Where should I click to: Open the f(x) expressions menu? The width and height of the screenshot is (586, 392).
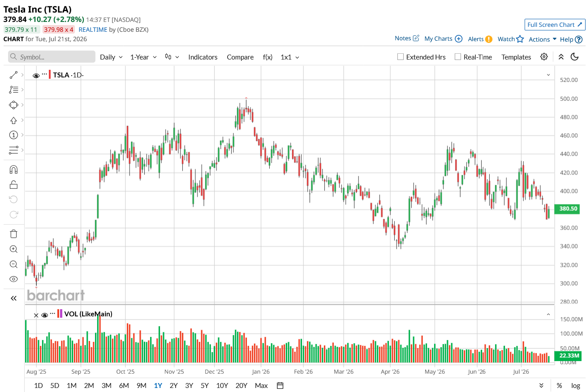[x=267, y=57]
